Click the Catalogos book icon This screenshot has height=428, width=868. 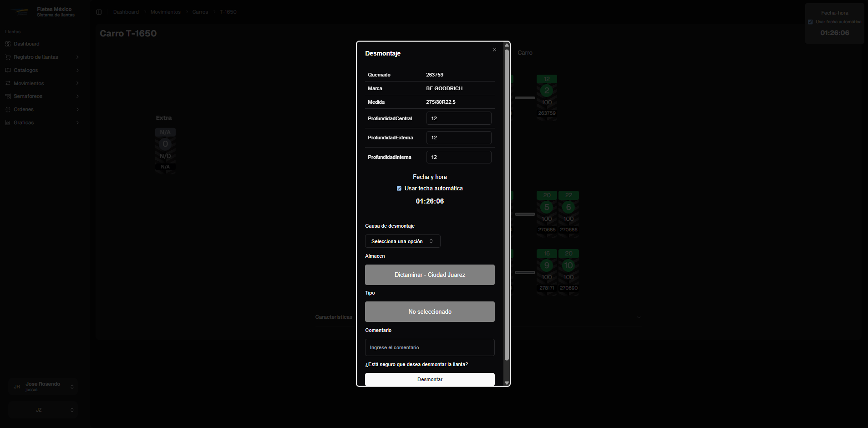pos(8,71)
